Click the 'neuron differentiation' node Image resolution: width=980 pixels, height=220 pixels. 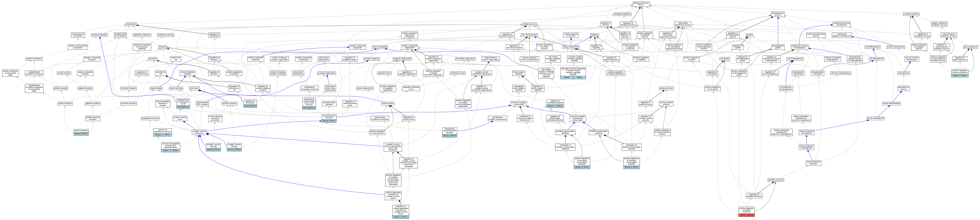(891, 103)
